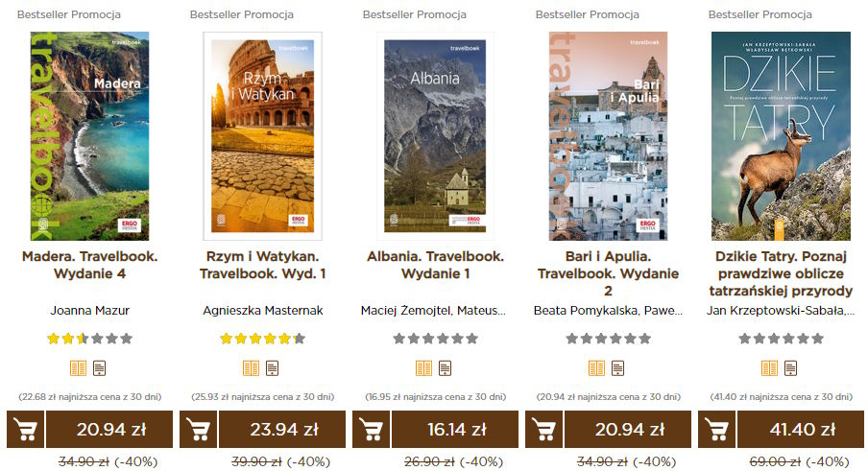Click the 41.40 zł price button
Screen dimensions: 868x471
801,429
